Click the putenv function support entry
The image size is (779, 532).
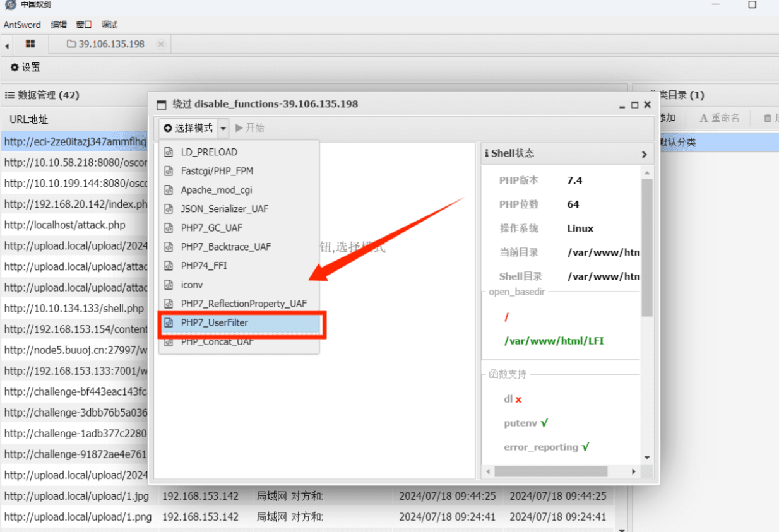click(x=526, y=423)
